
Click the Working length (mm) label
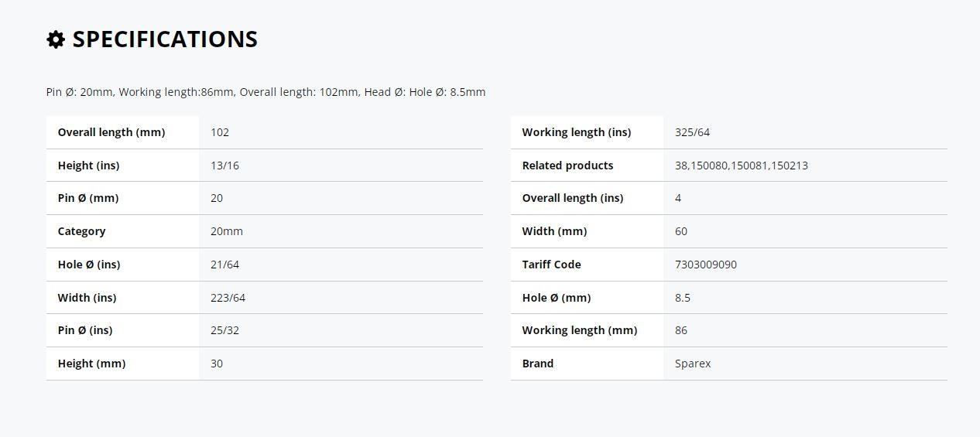[x=580, y=330]
